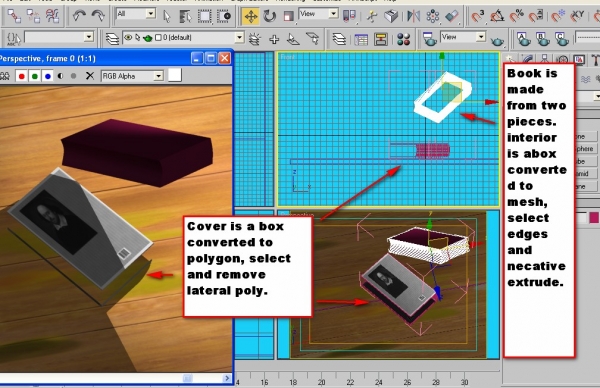Tick the checkbox on layer 0 (default)

(158, 37)
